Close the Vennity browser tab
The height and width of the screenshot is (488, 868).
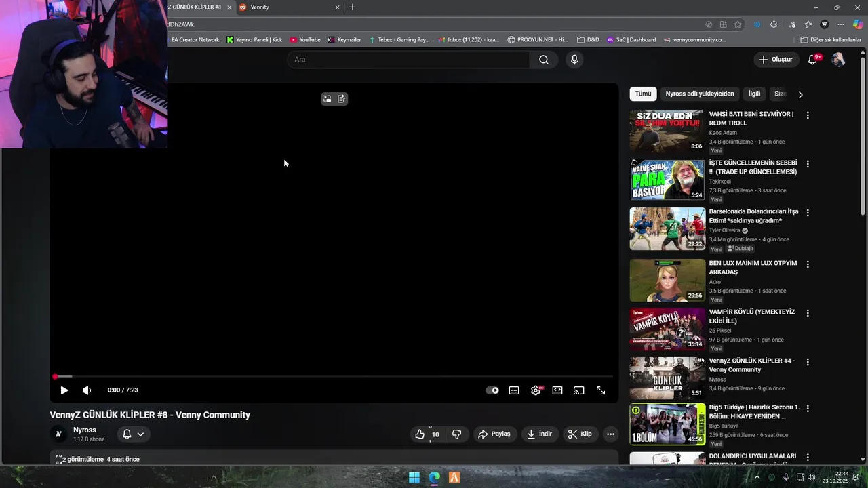point(337,7)
